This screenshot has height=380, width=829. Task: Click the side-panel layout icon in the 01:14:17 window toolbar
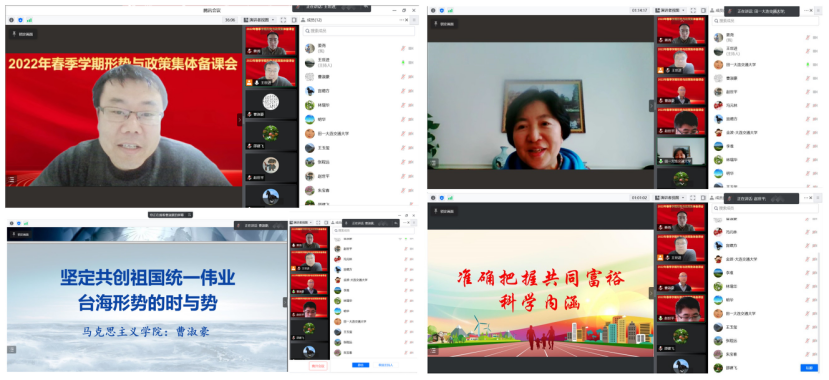[703, 10]
